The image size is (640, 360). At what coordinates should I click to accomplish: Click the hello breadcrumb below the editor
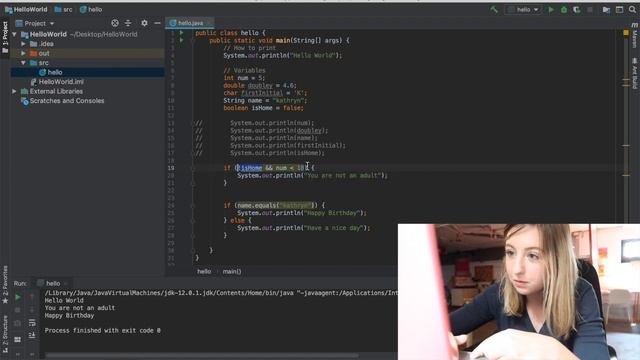click(204, 271)
